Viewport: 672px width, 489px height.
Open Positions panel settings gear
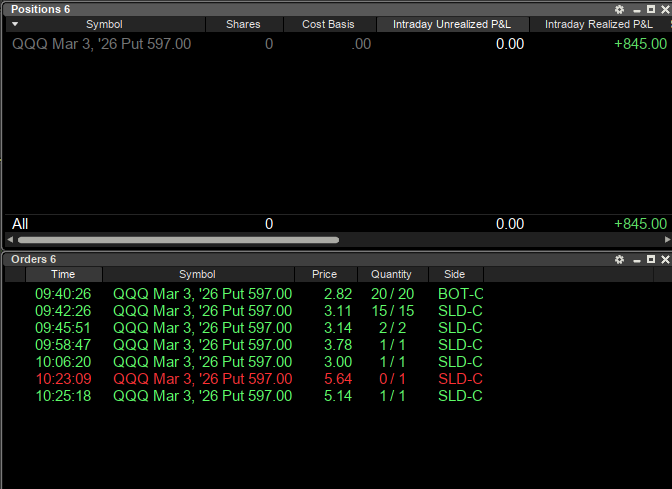click(619, 9)
